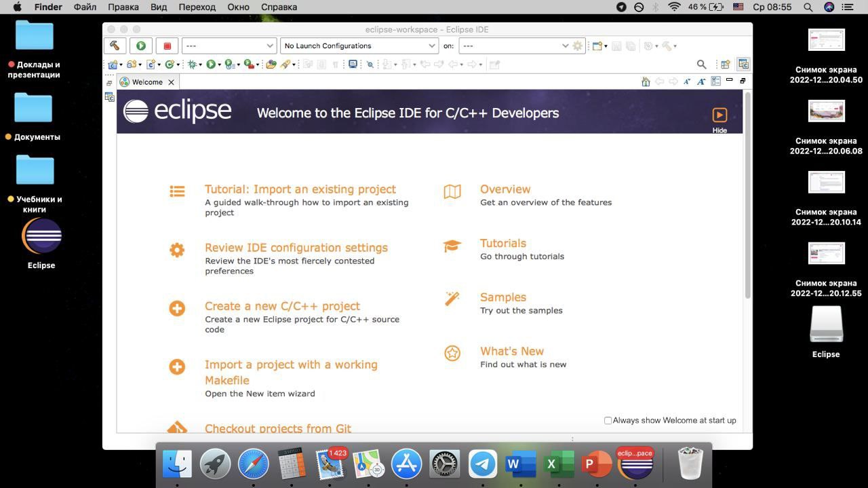This screenshot has width=868, height=488.
Task: Click Hide to go to workbench
Action: [719, 120]
